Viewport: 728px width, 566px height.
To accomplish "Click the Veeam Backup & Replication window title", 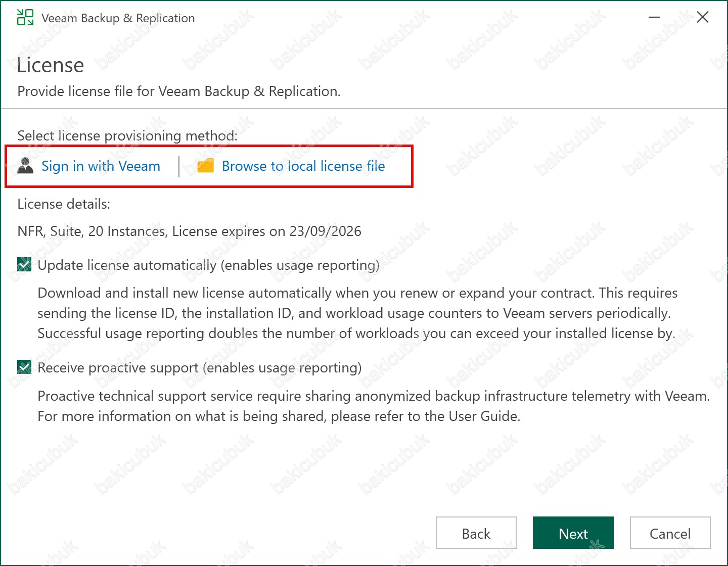I will (x=118, y=18).
